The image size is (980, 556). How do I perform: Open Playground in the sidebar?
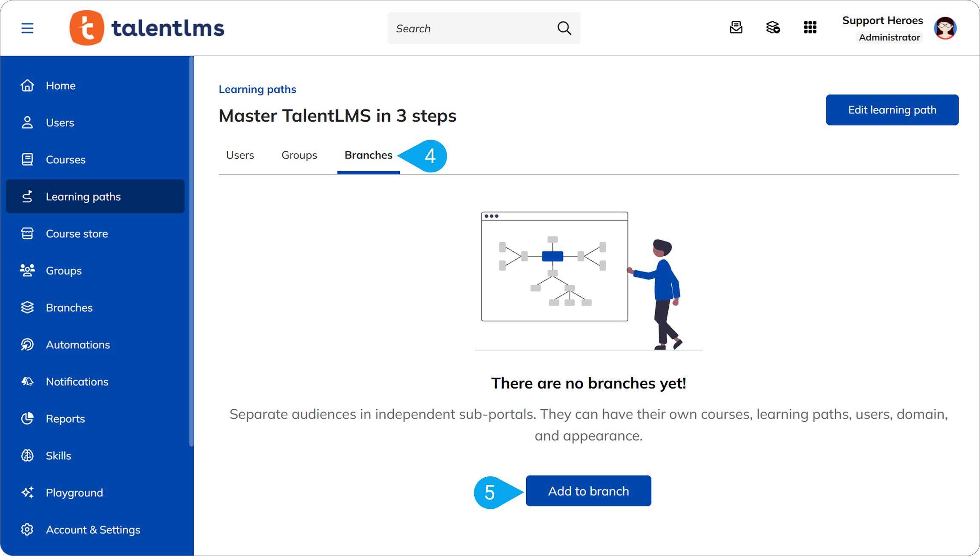tap(95, 493)
